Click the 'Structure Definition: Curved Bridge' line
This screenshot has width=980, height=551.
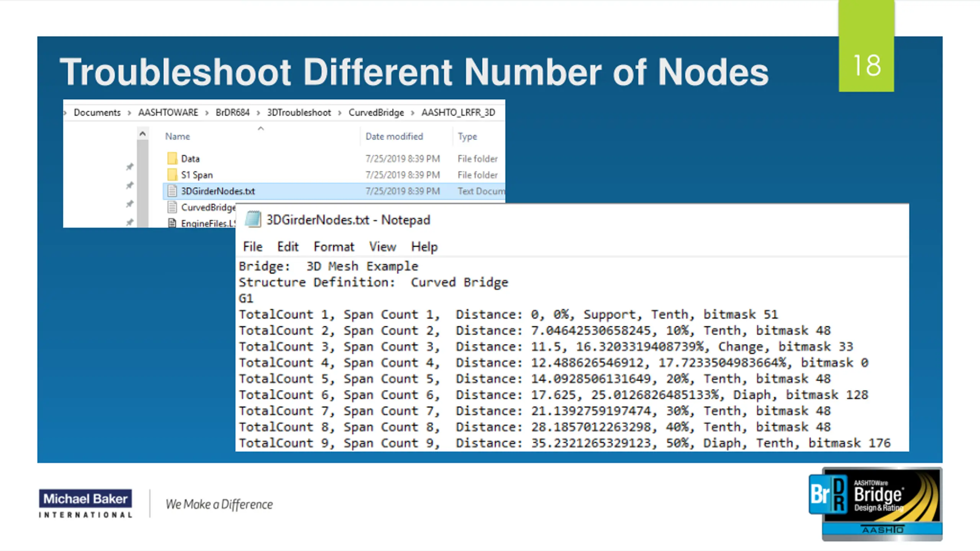click(x=373, y=282)
